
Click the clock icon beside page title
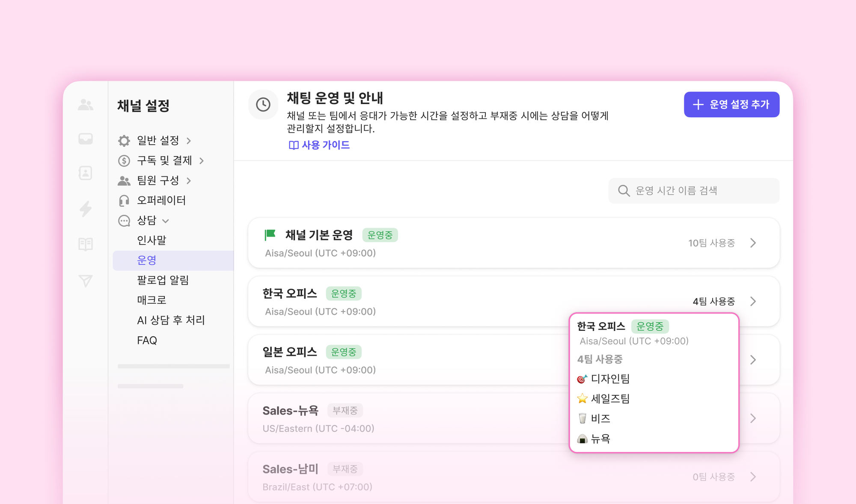click(263, 104)
